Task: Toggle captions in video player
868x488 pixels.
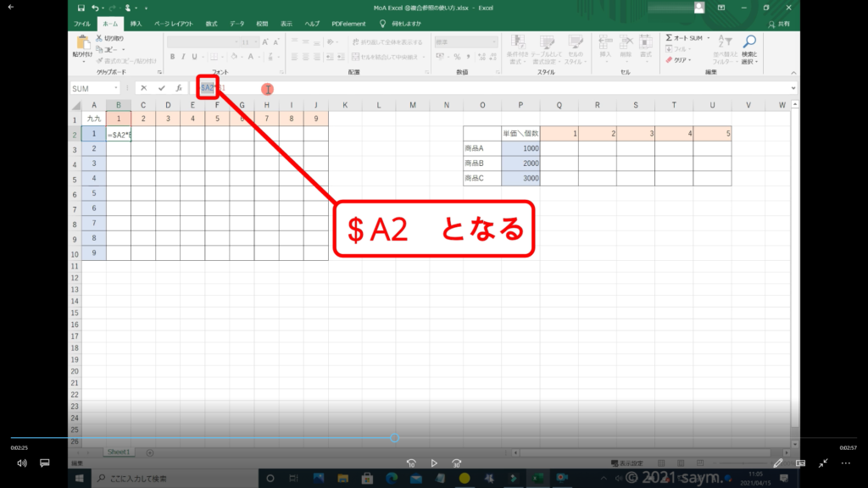Action: pyautogui.click(x=45, y=463)
